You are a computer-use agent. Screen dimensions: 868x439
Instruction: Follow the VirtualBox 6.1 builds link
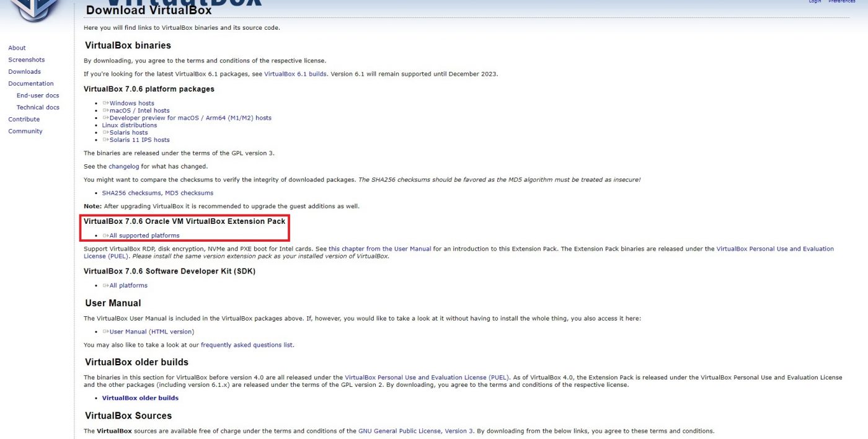pos(296,74)
